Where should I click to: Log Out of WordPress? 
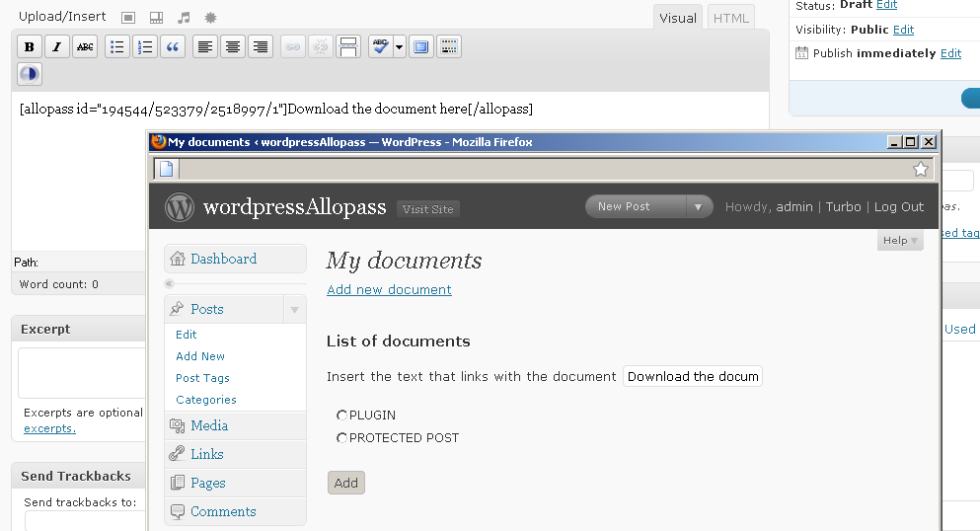click(x=899, y=207)
